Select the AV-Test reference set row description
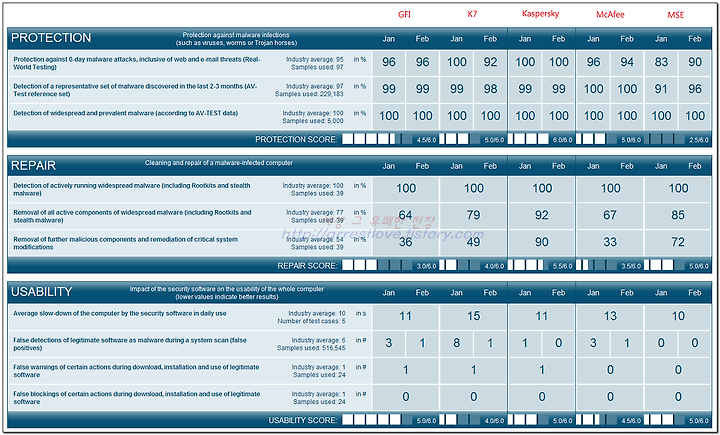Viewport: 720px width, 435px height. coord(135,90)
